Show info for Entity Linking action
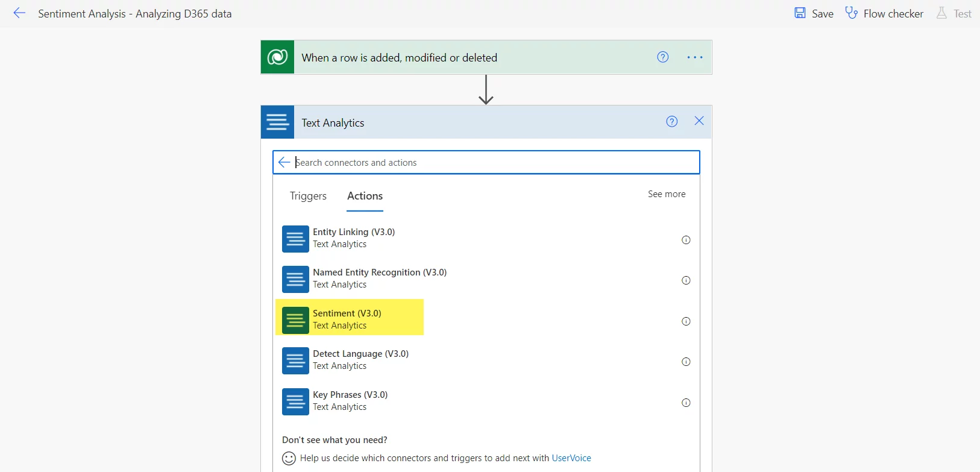This screenshot has width=980, height=472. click(686, 240)
